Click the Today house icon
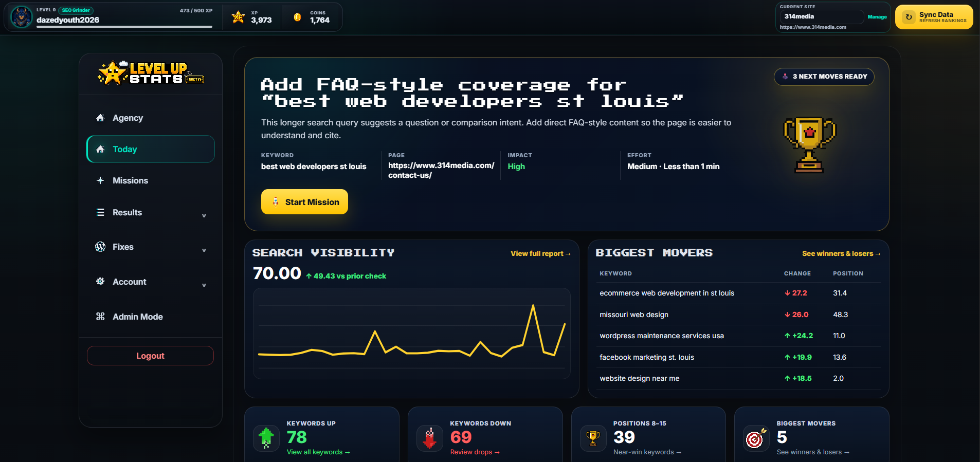980x462 pixels. point(100,149)
